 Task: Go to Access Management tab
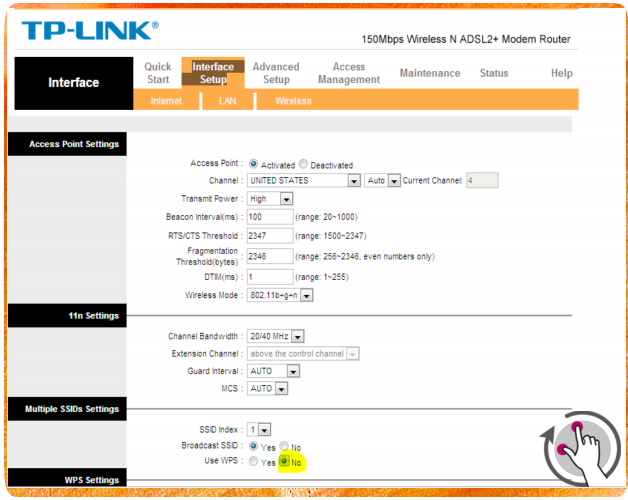click(349, 73)
